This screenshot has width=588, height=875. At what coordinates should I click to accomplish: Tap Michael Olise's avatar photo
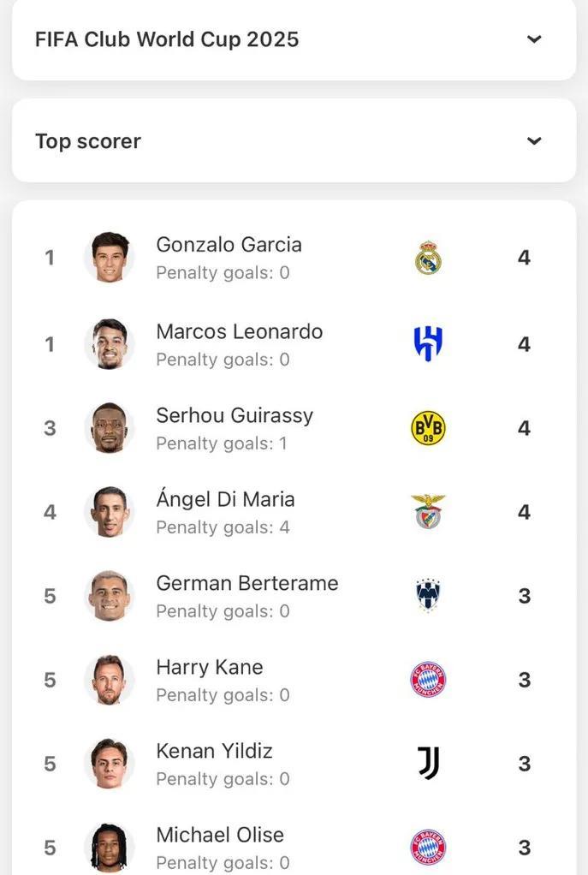pyautogui.click(x=110, y=847)
